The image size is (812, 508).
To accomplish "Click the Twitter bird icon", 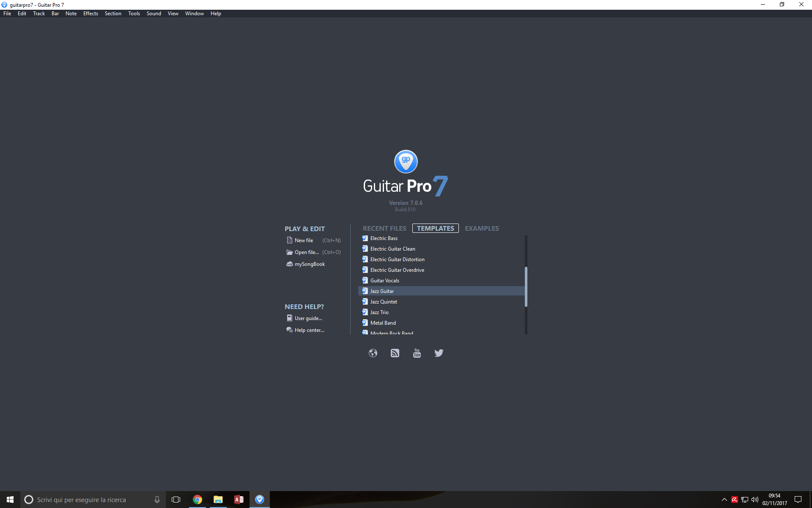I will (439, 353).
